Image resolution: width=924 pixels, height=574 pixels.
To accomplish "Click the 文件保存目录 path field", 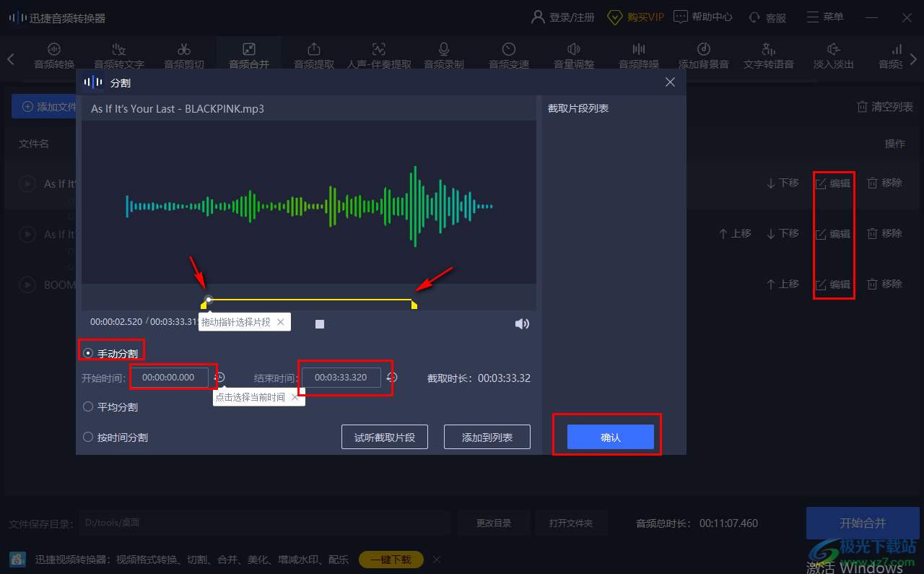I will pyautogui.click(x=264, y=523).
